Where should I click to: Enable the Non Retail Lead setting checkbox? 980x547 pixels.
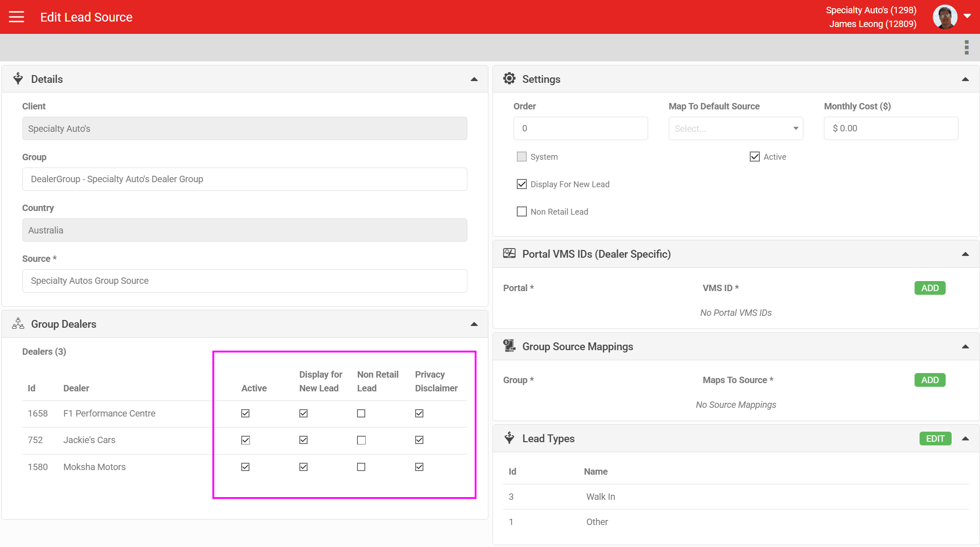click(x=521, y=211)
